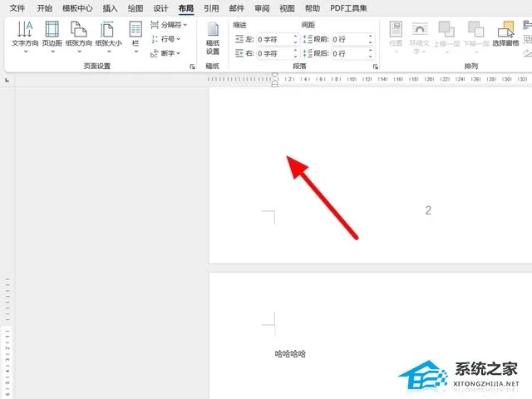Click the first line indent marker on ruler
The width and height of the screenshot is (532, 399).
[x=275, y=75]
